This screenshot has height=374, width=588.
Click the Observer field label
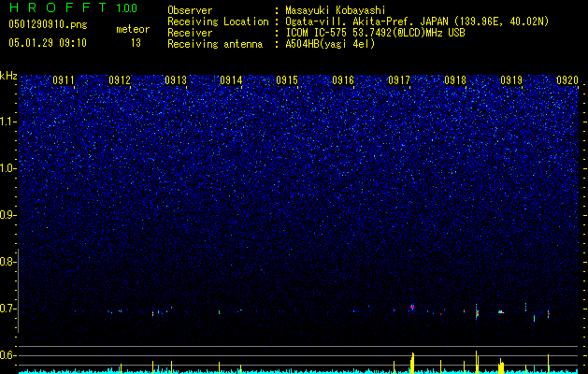coord(190,10)
